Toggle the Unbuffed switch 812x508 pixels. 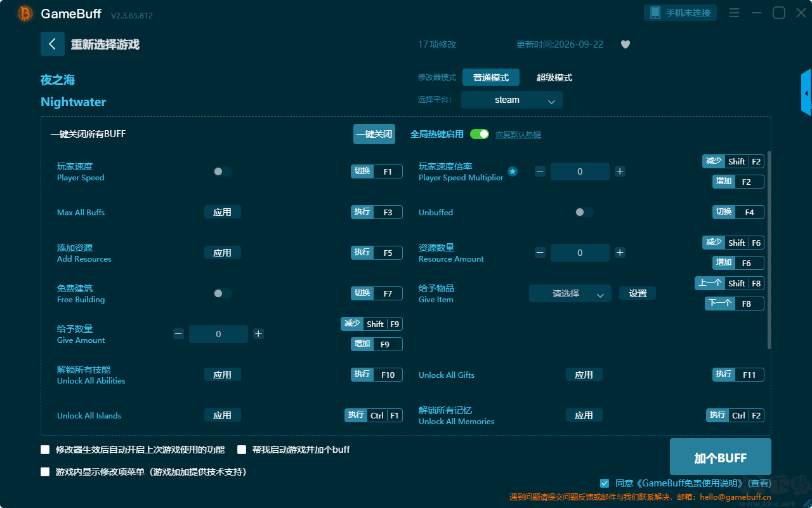[584, 212]
